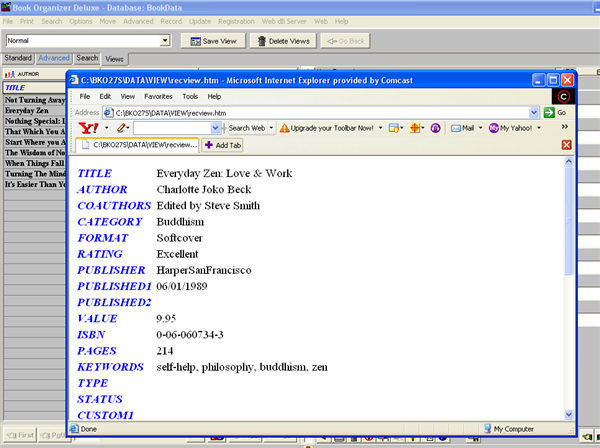
Task: Click the First navigation button in Book Organizer
Action: pyautogui.click(x=20, y=435)
